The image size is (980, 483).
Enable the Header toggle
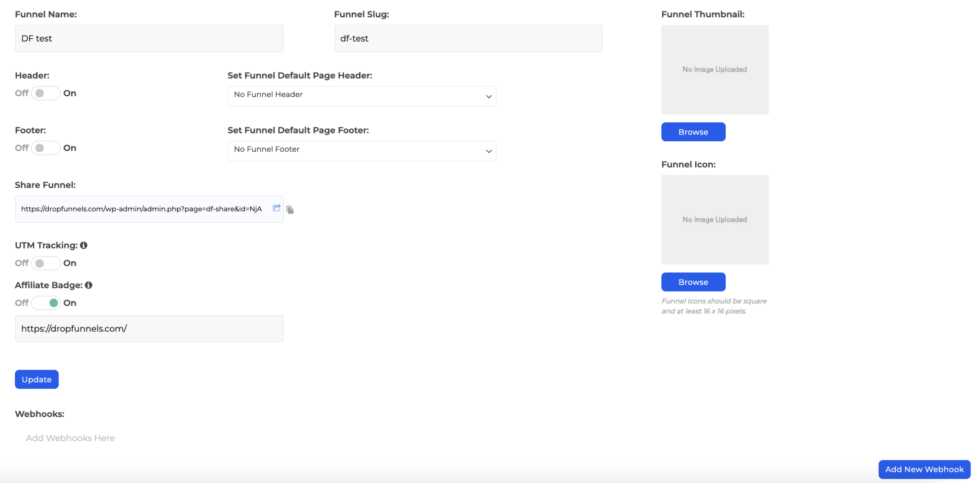point(45,93)
